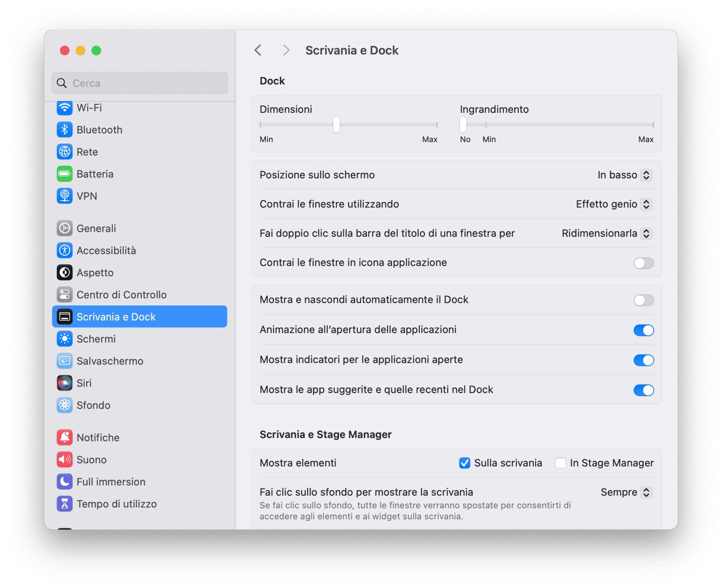Click the Schermi sun icon
Viewport: 722px width, 588px height.
tap(65, 339)
